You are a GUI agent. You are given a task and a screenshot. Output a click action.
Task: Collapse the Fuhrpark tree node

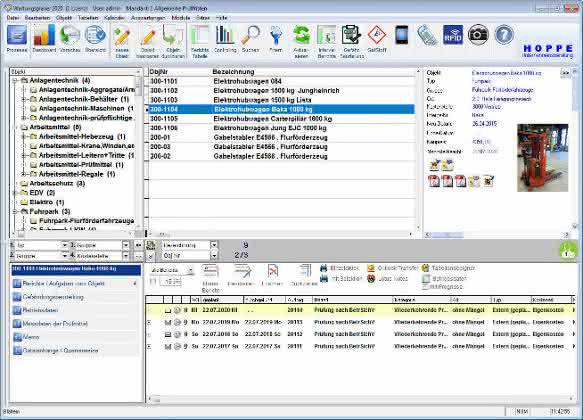point(15,211)
